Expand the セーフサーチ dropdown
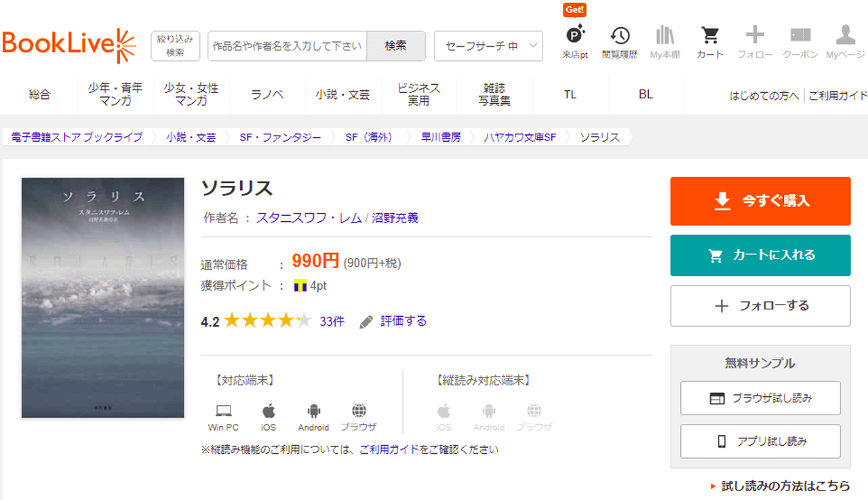The image size is (868, 500). pos(488,46)
